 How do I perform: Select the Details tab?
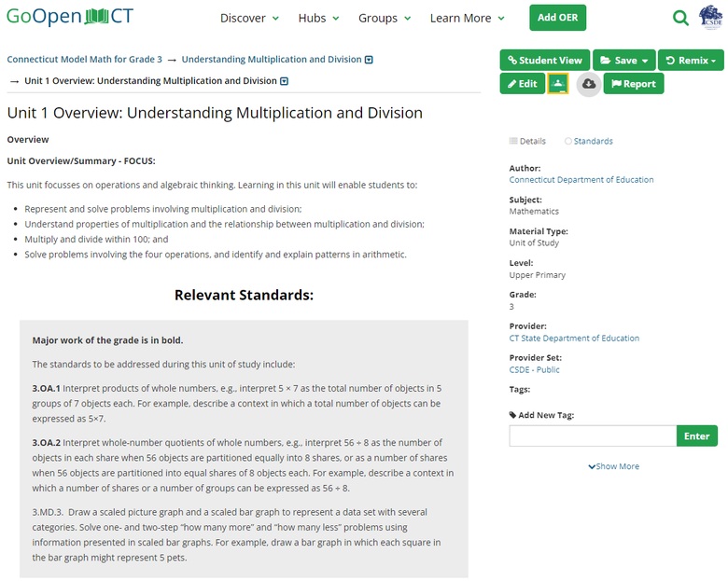[528, 142]
